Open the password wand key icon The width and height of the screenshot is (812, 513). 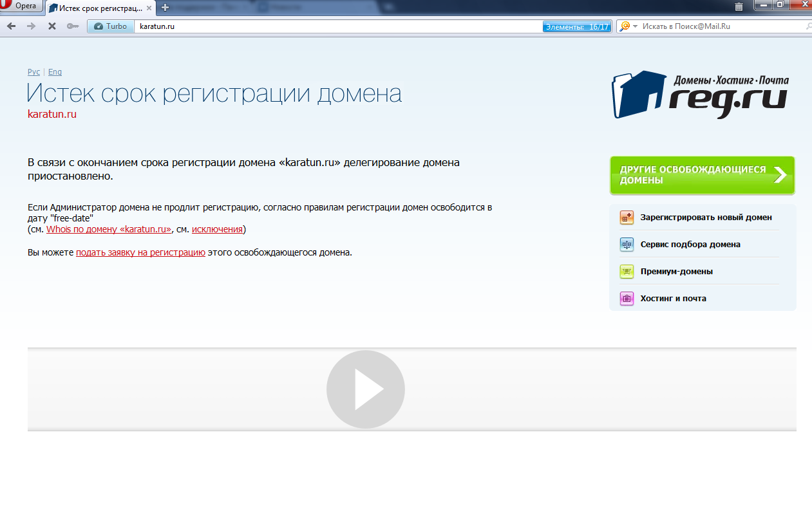point(73,26)
